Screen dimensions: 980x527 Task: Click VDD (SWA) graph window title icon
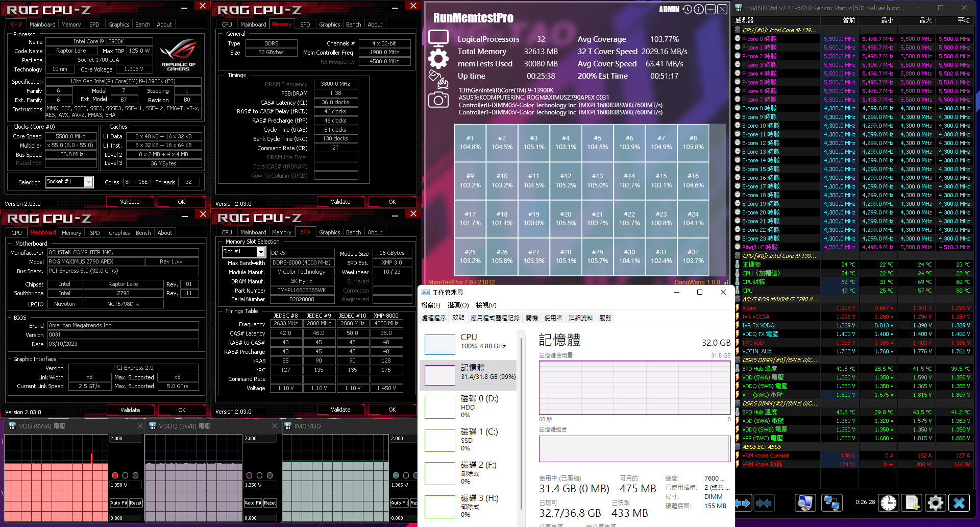pos(12,426)
